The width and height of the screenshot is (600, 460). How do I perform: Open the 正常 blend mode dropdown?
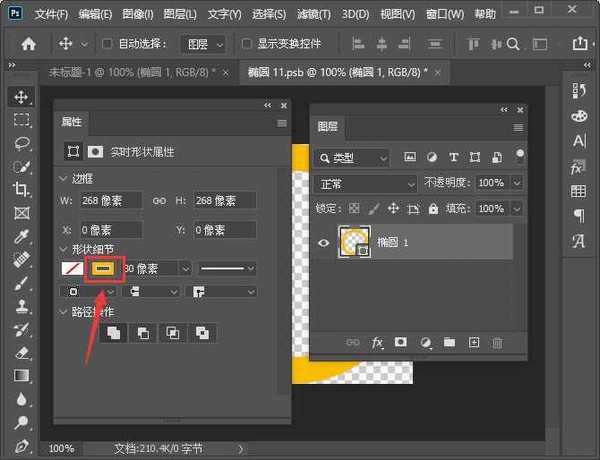[365, 184]
